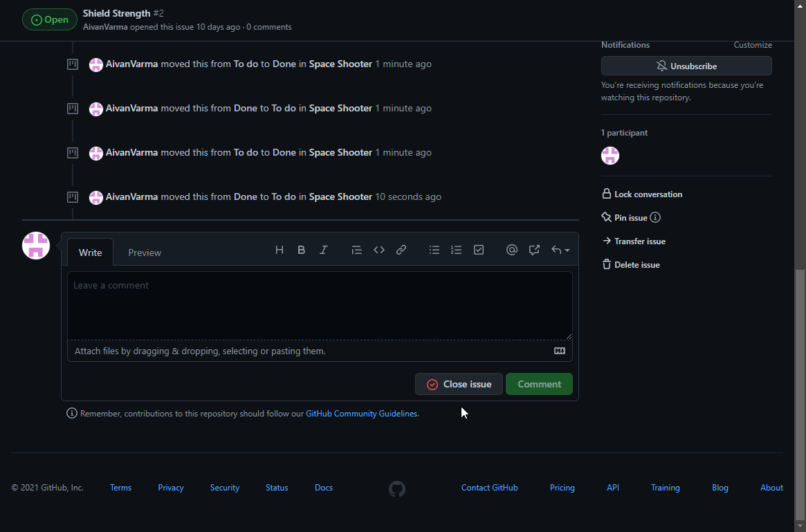
Task: Click the Pin issue info icon
Action: (x=655, y=217)
